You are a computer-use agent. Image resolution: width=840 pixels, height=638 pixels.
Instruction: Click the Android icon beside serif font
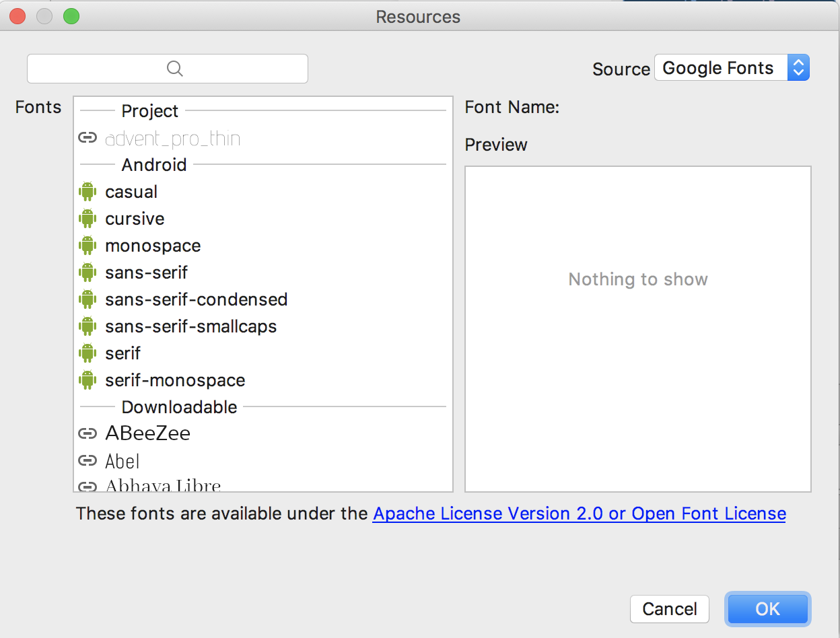click(x=87, y=353)
